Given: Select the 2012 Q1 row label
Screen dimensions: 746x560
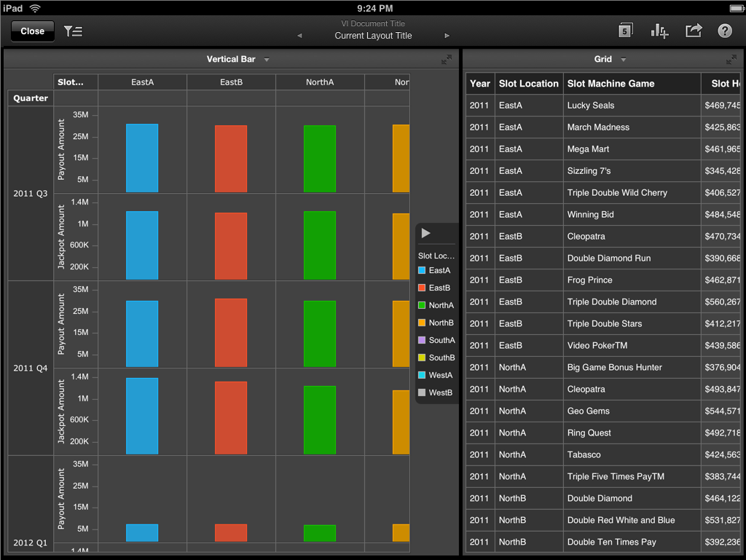Looking at the screenshot, I should click(x=31, y=543).
